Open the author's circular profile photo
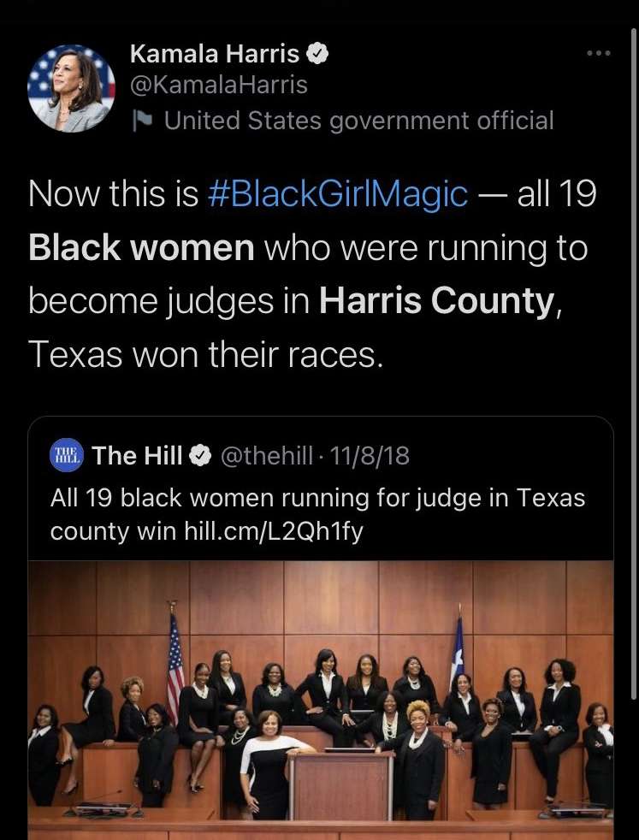 (x=71, y=88)
